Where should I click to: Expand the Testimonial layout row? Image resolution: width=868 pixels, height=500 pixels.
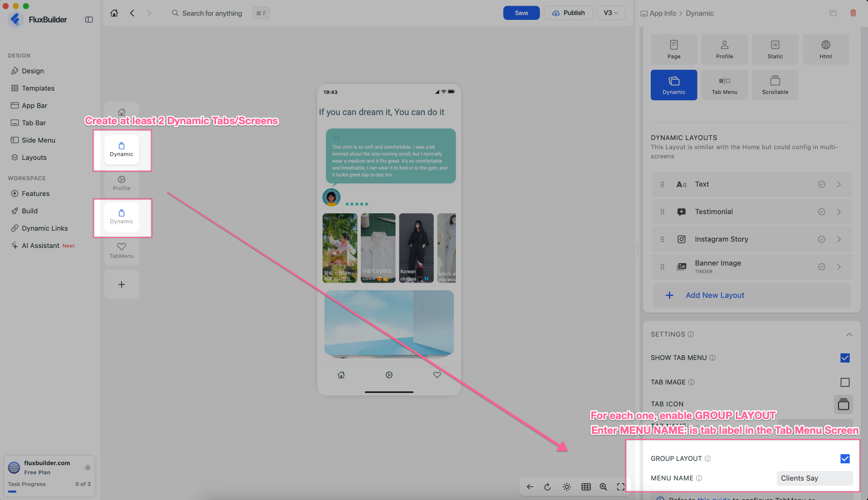[839, 212]
